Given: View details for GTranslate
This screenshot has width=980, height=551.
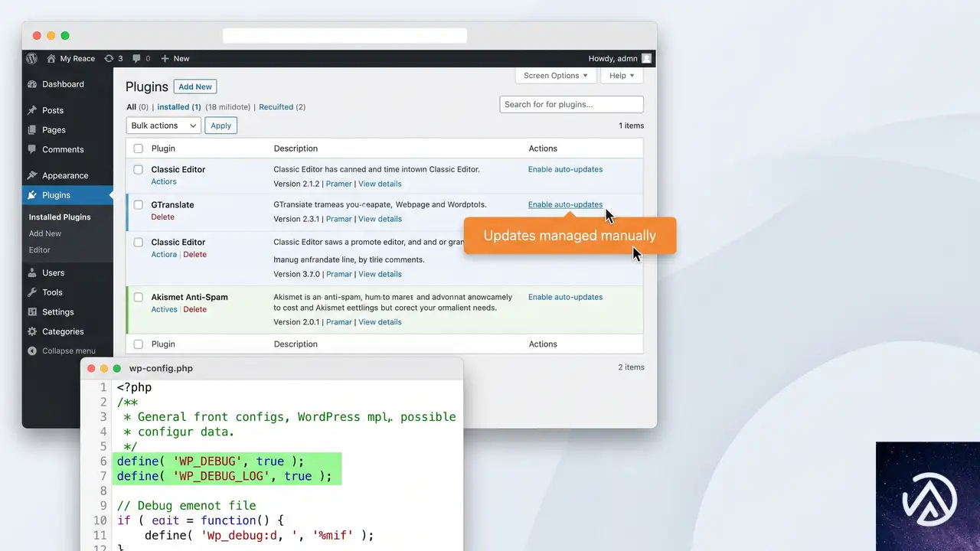Looking at the screenshot, I should tap(380, 219).
